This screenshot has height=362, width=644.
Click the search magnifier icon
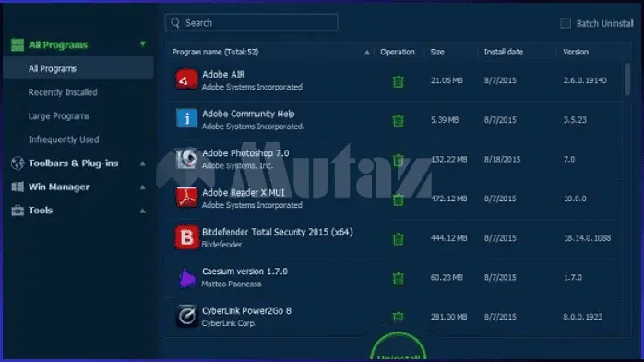tap(175, 23)
